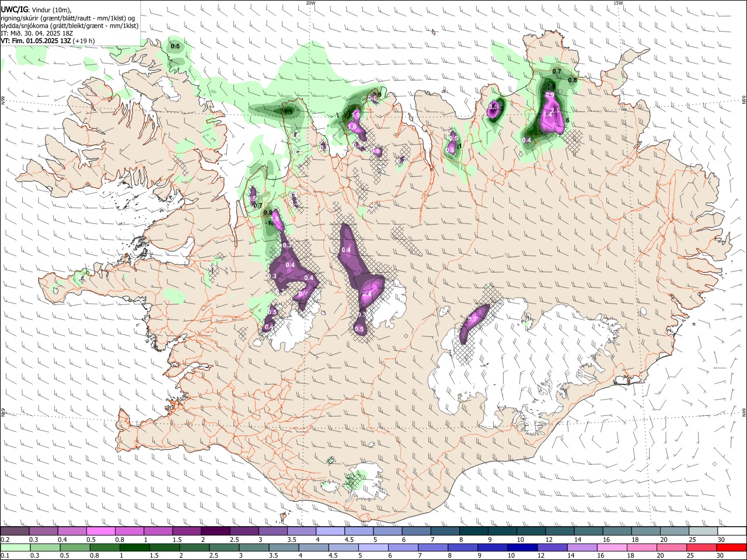Select the dark teal 8–9 upper legend swatch
The height and width of the screenshot is (560, 747).
[x=473, y=531]
